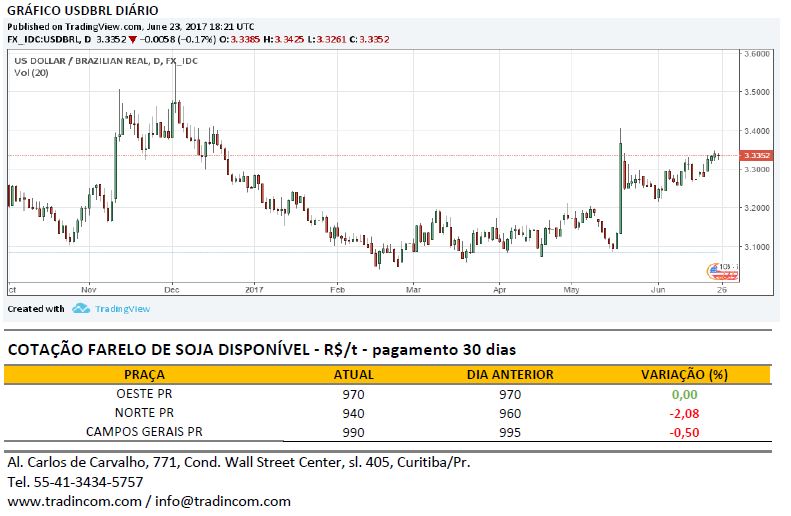Click the 'Dec' date axis label
The height and width of the screenshot is (516, 791).
click(172, 290)
